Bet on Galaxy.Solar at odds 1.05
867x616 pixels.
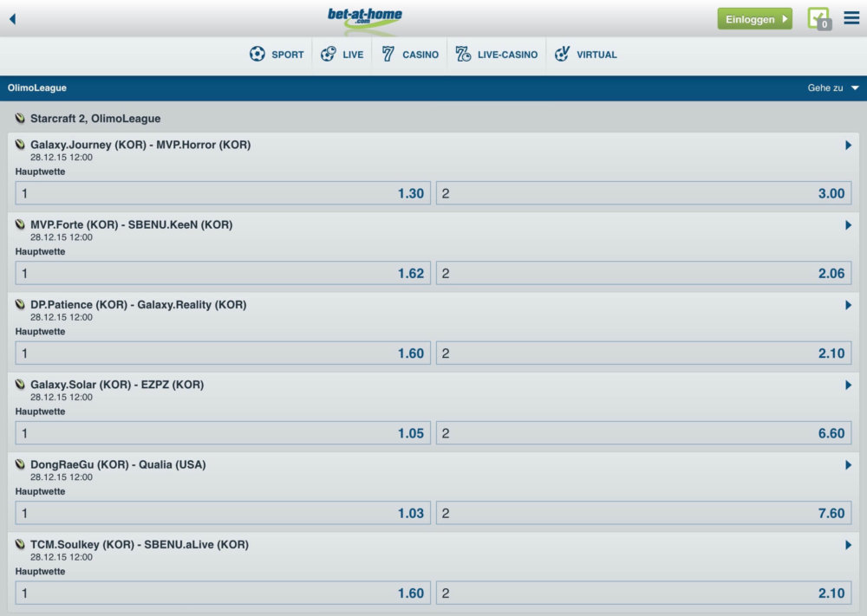[223, 433]
